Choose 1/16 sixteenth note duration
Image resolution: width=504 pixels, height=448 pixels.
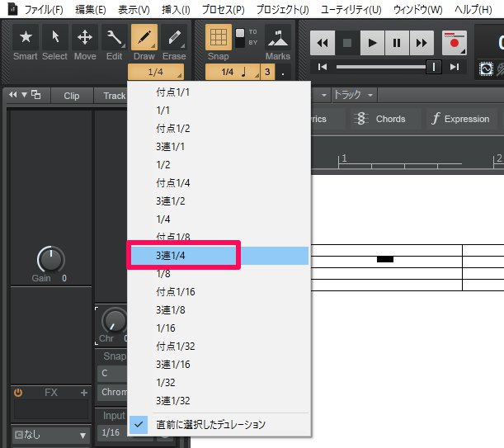pos(219,328)
